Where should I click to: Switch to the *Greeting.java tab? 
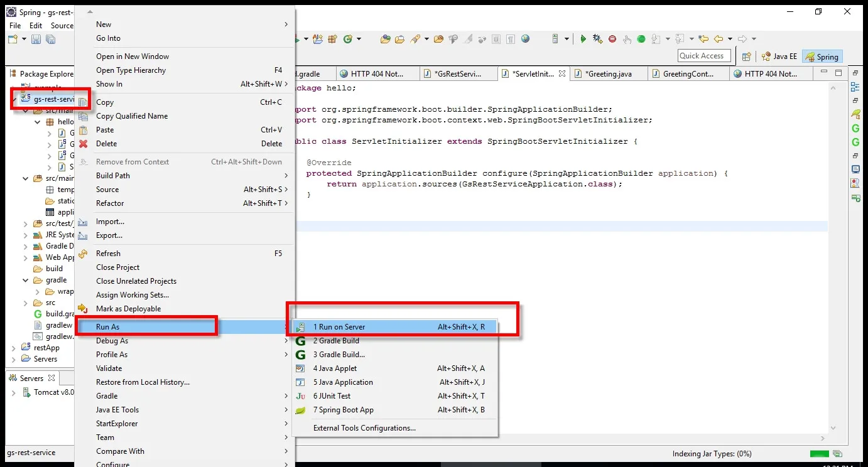(609, 73)
